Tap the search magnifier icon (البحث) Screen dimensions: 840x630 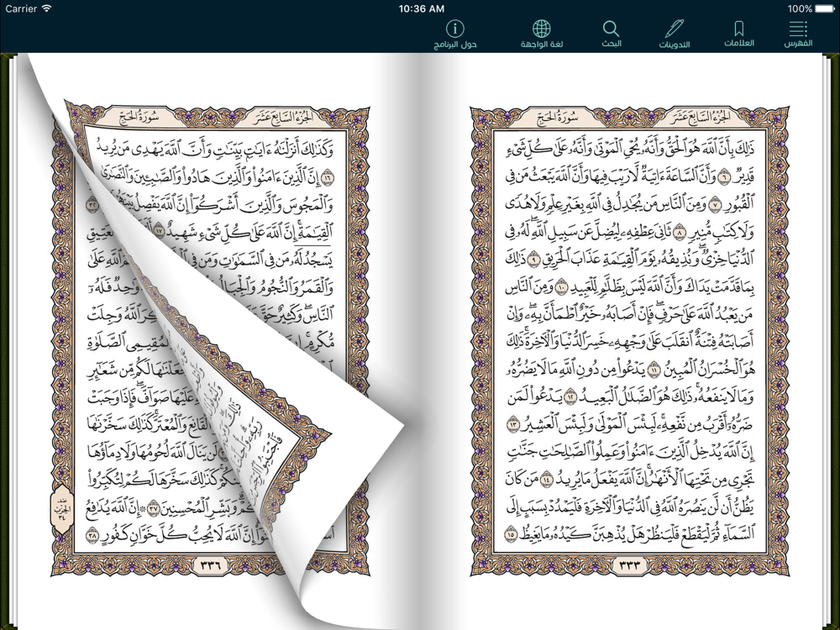click(611, 28)
